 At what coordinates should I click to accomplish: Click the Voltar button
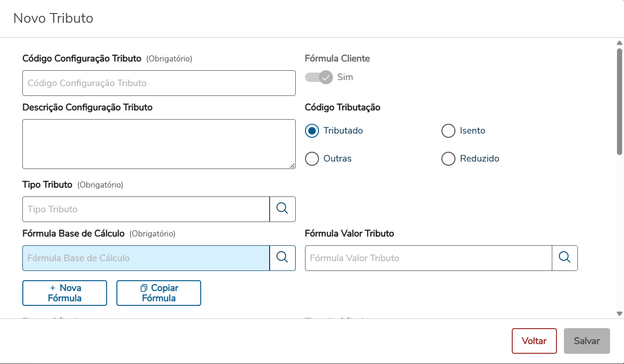point(534,341)
